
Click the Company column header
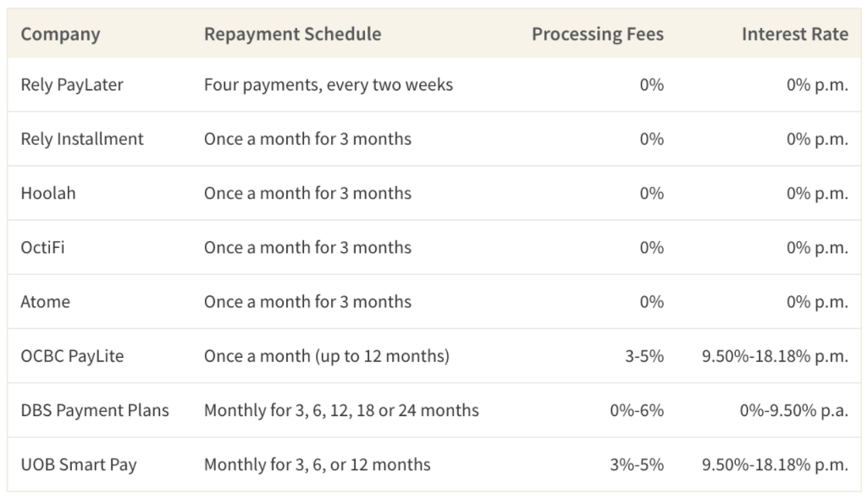tap(60, 35)
